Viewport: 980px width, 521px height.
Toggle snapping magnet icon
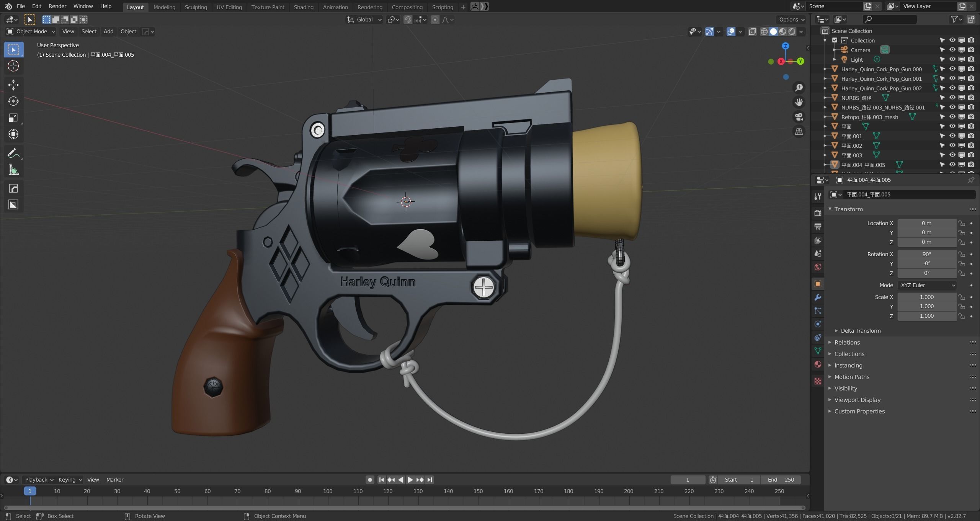408,20
